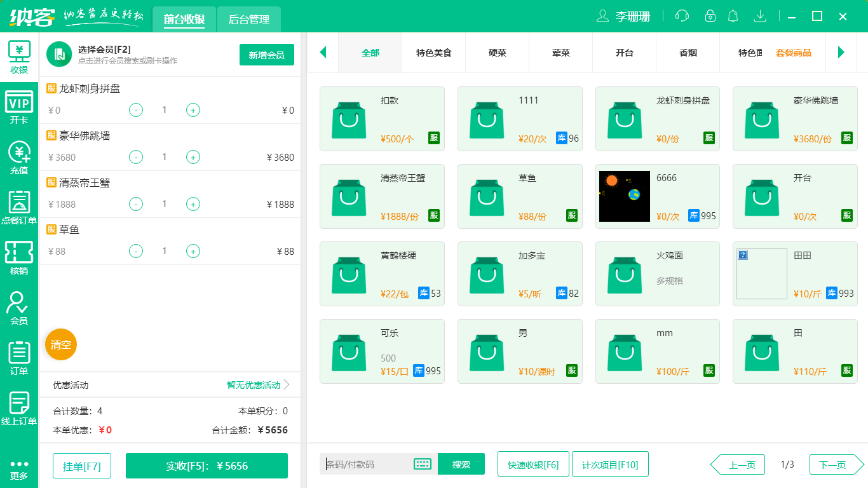The image size is (868, 488).
Task: Decrease quantity of 清蒸帝王蟹
Action: coord(136,204)
